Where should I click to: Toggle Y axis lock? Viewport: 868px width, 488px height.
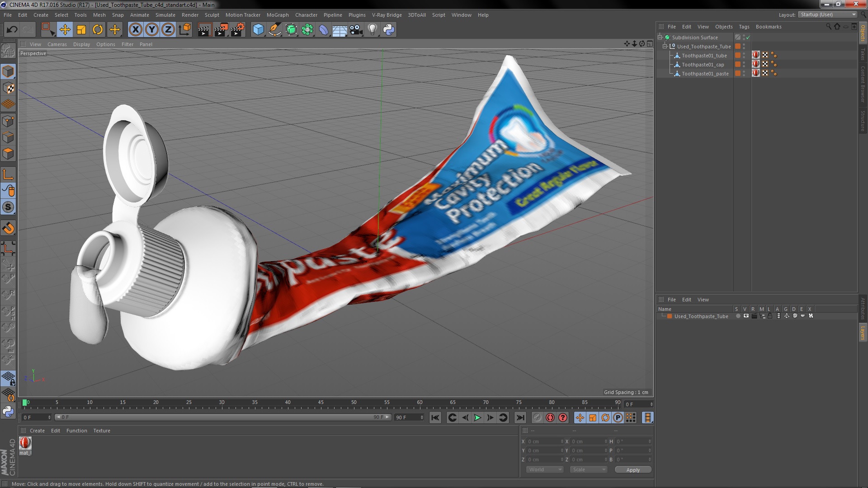[152, 30]
